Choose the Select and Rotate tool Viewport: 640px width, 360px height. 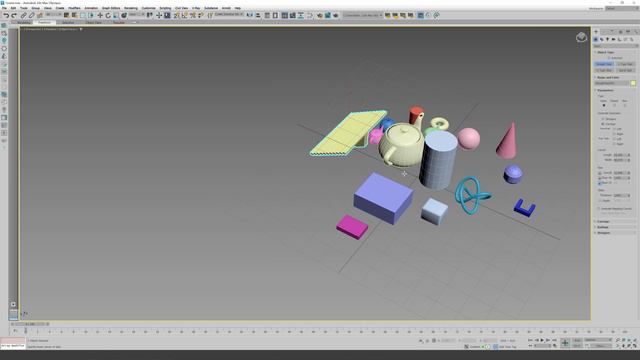coord(108,16)
